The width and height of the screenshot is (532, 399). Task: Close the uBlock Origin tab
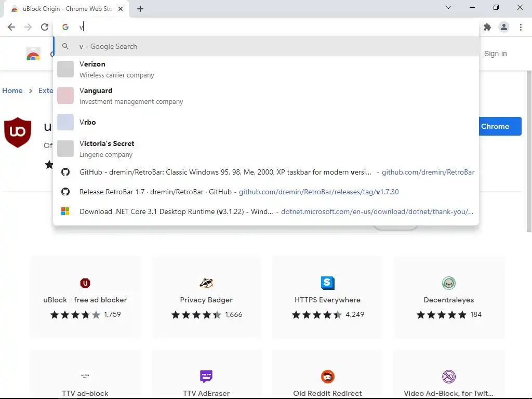tap(121, 9)
